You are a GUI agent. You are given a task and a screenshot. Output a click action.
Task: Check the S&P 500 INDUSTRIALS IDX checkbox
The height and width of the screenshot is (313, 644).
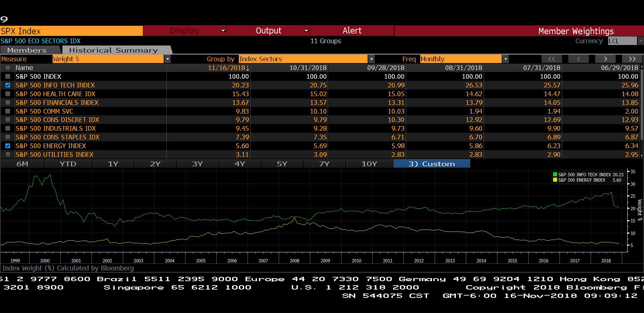tap(8, 128)
